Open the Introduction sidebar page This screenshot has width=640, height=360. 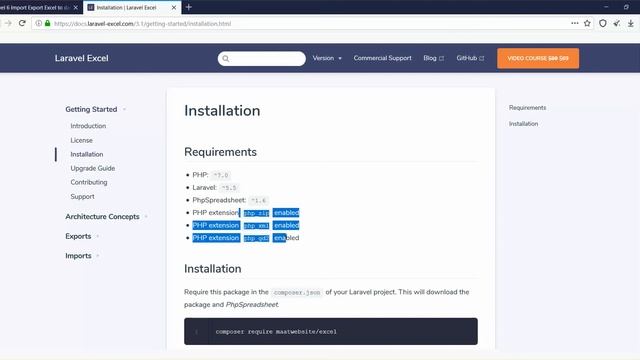point(88,126)
